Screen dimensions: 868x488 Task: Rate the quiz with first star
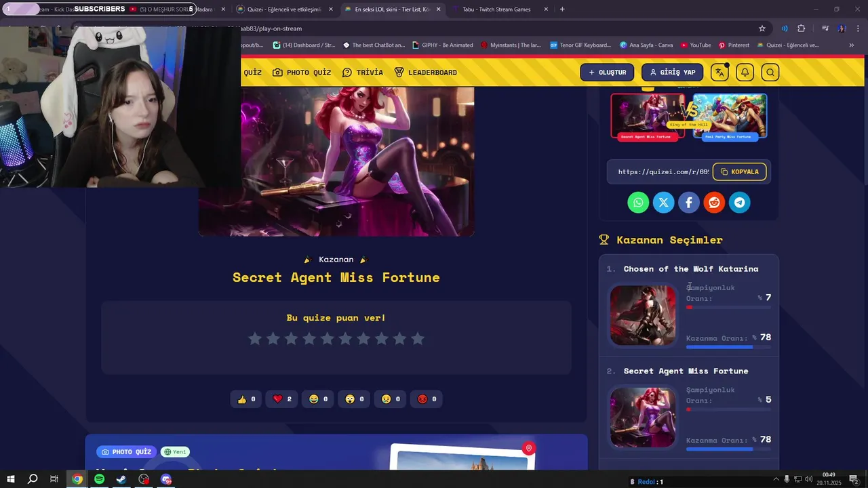click(255, 338)
